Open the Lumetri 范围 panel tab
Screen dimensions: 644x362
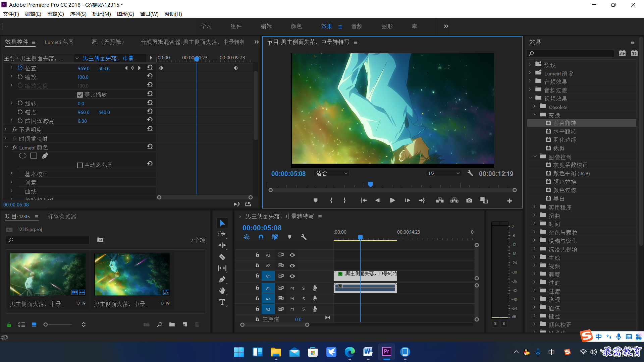click(x=59, y=42)
